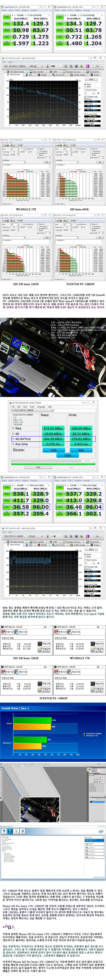
Task: Toggle Access time checkbox in WDC HD Tune window
Action: (x=91, y=114)
